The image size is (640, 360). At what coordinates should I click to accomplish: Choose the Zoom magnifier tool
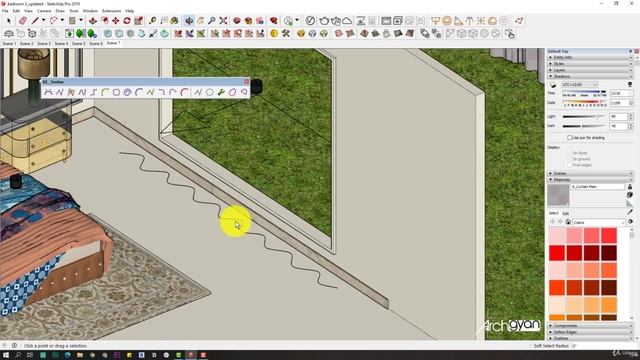coord(212,20)
